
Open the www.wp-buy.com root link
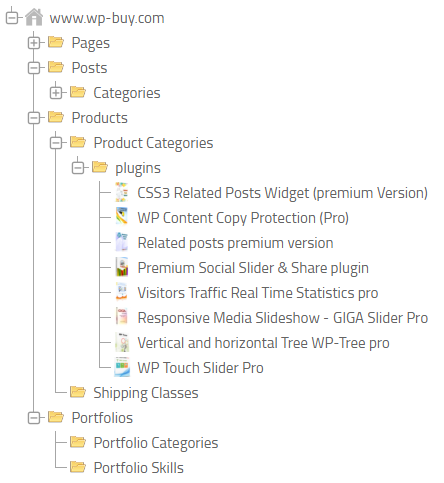coord(107,18)
